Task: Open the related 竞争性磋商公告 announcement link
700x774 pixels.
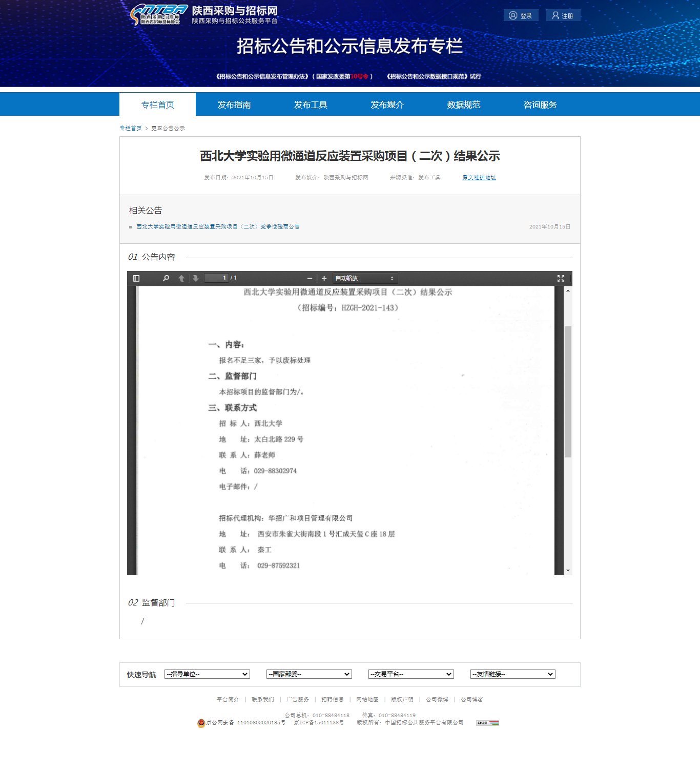Action: coord(218,226)
